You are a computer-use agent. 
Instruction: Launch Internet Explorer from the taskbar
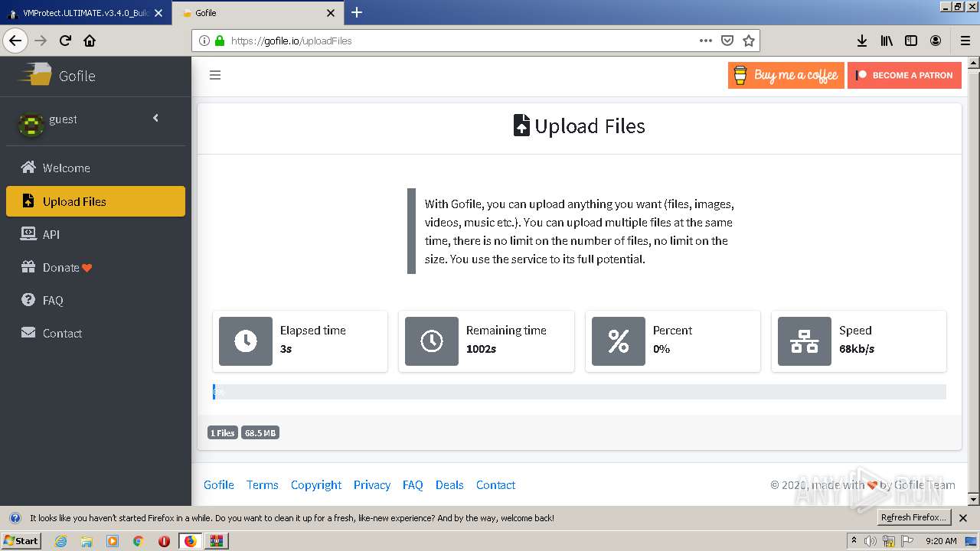coord(60,541)
